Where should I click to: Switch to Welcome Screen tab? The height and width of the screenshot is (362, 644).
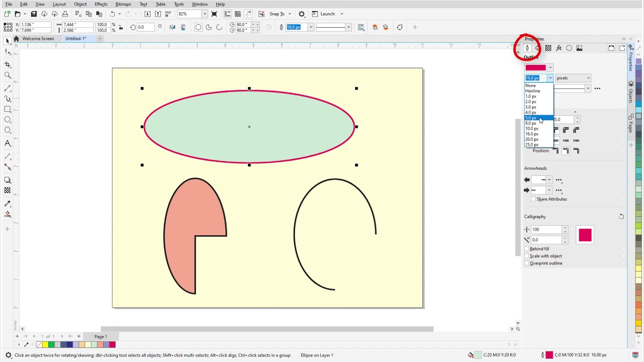click(x=38, y=39)
